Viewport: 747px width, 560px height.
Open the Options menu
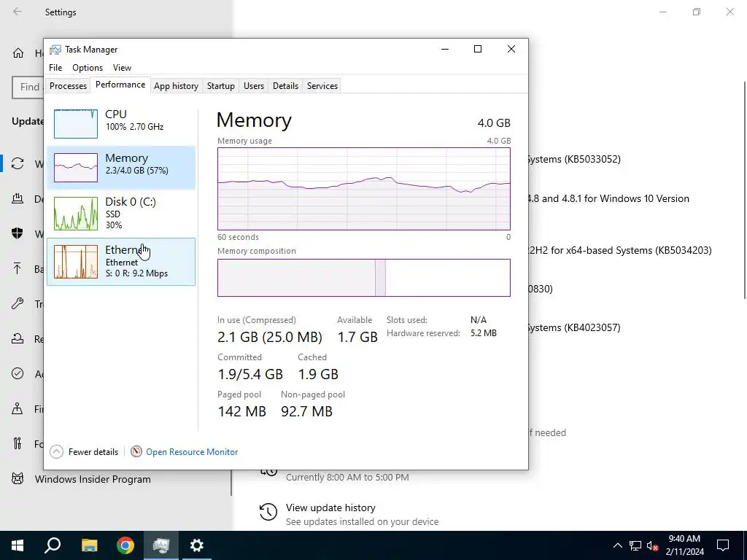pos(88,68)
